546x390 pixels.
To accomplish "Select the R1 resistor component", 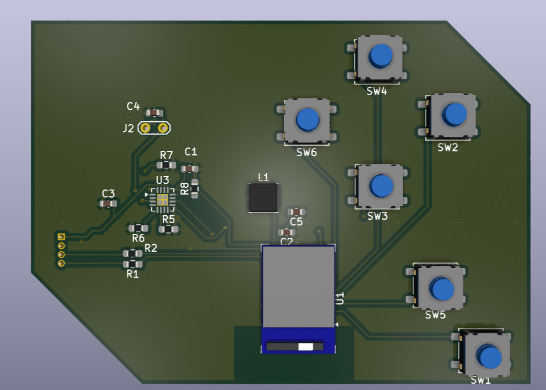I will point(133,264).
